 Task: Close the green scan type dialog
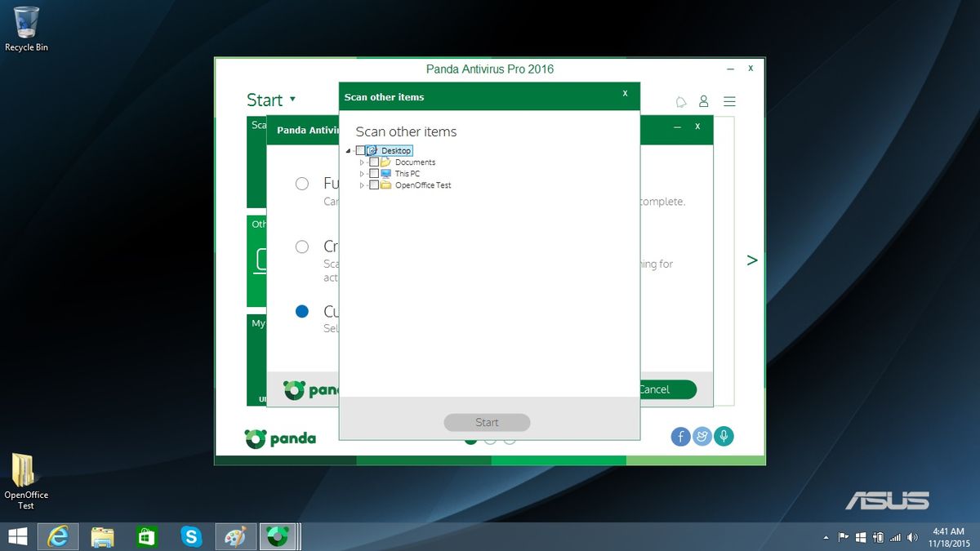[697, 127]
